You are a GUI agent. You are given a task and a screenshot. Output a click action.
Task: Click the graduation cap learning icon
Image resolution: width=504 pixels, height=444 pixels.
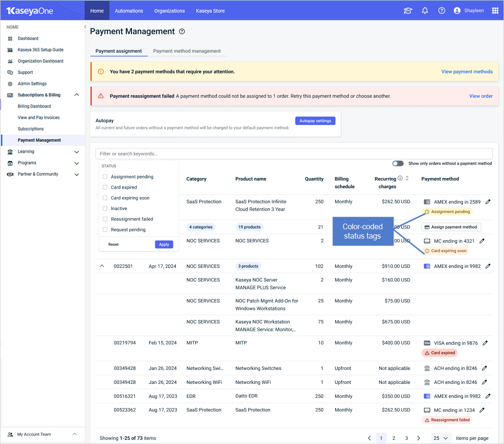click(408, 11)
